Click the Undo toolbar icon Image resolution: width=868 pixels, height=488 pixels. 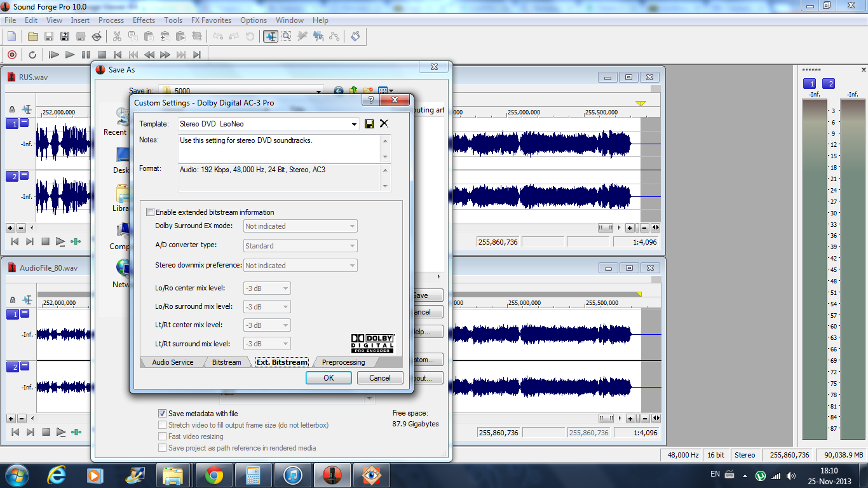click(219, 36)
